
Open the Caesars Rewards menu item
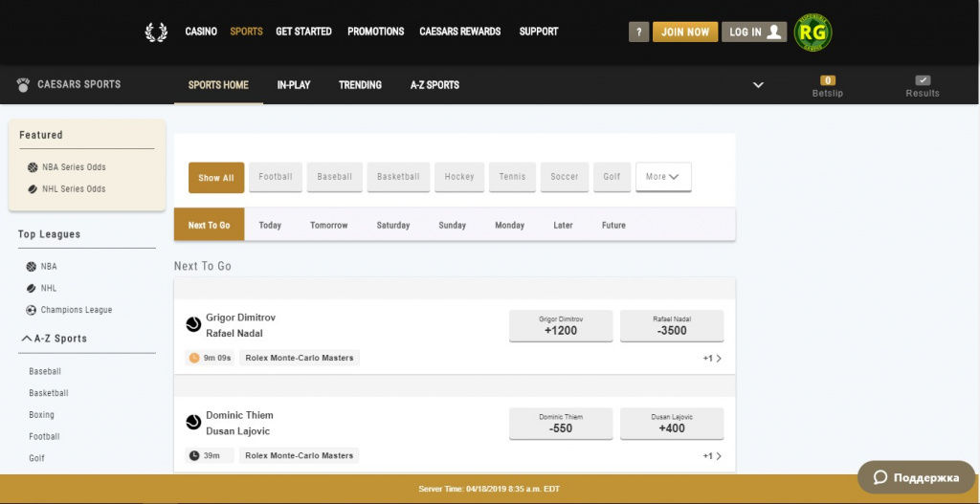(460, 32)
